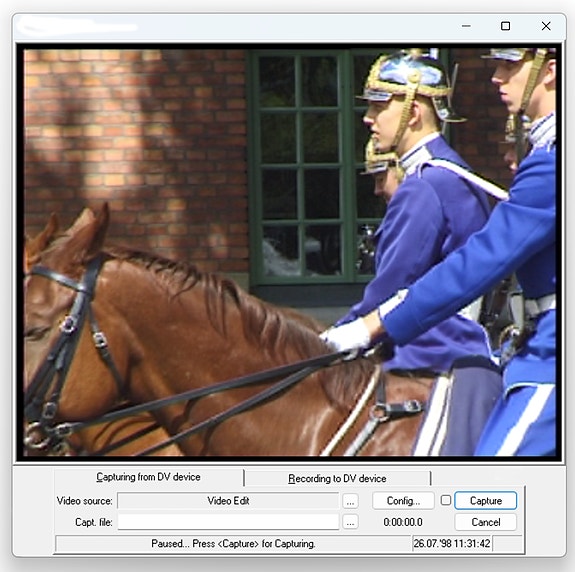This screenshot has width=575, height=572.
Task: Toggle the checkbox left of Capture
Action: 446,500
